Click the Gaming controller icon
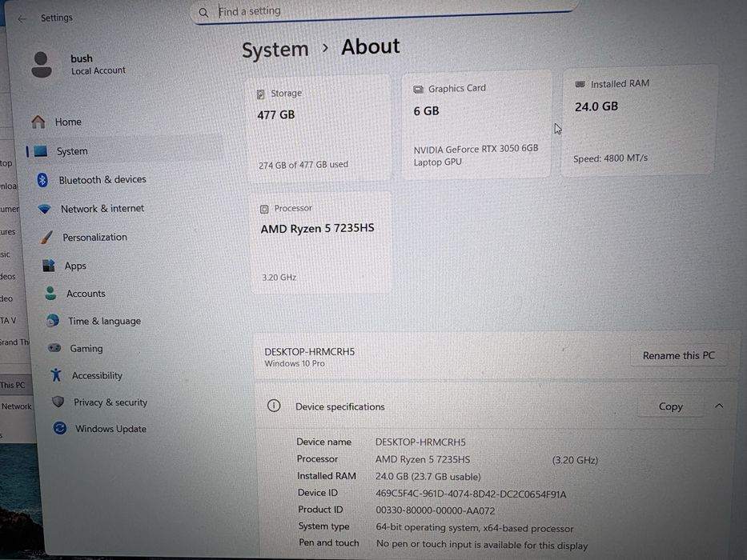This screenshot has height=560, width=747. click(54, 348)
